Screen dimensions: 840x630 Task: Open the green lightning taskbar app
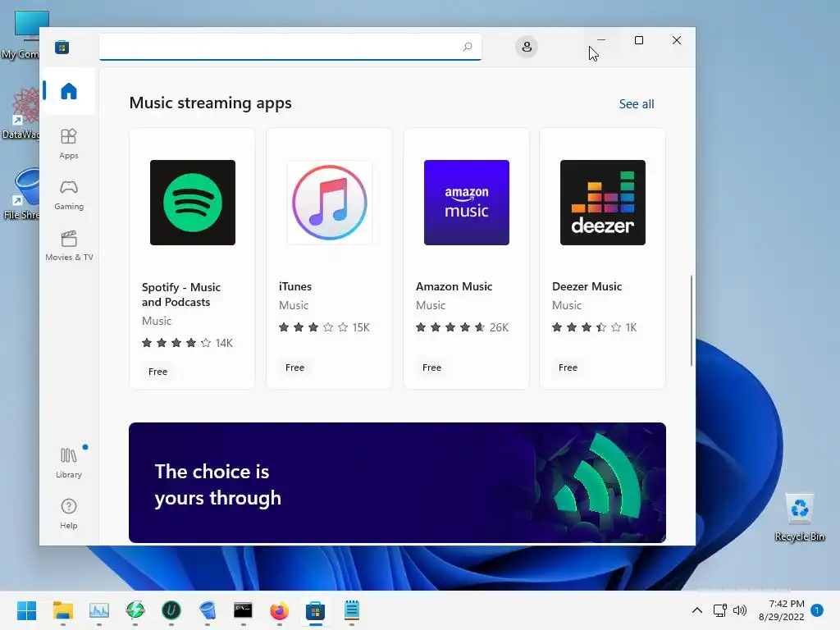click(x=135, y=610)
